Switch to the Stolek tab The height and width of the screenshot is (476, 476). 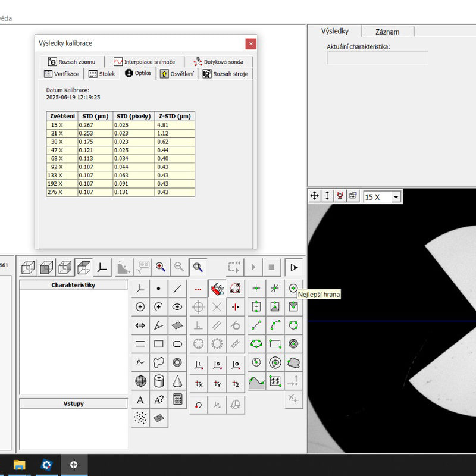[102, 74]
